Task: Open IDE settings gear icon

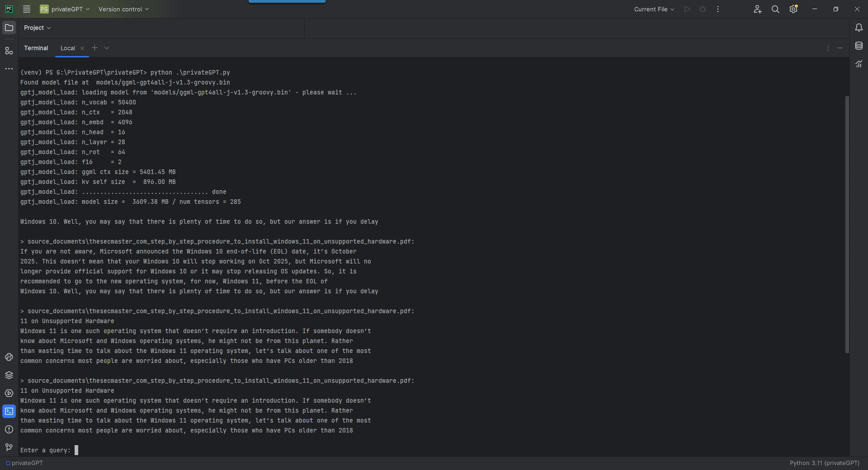Action: (793, 9)
